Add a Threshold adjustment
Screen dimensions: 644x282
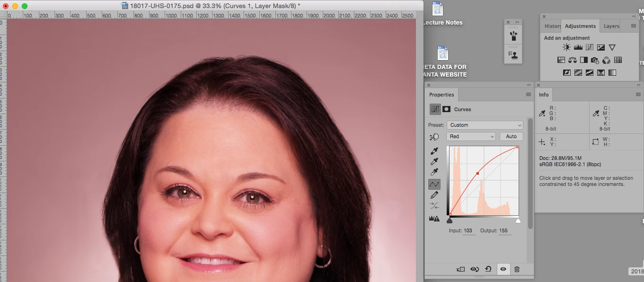(589, 73)
